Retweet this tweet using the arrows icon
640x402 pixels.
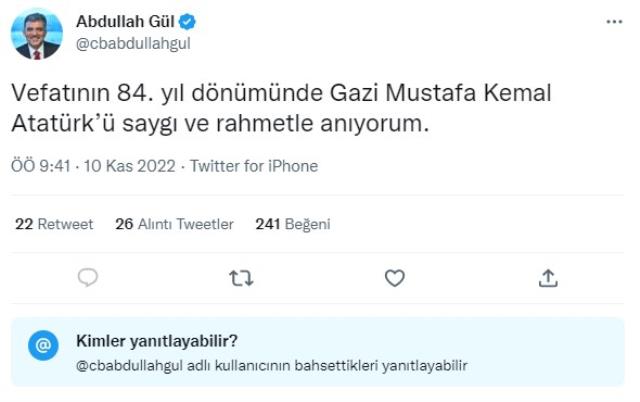pyautogui.click(x=241, y=278)
